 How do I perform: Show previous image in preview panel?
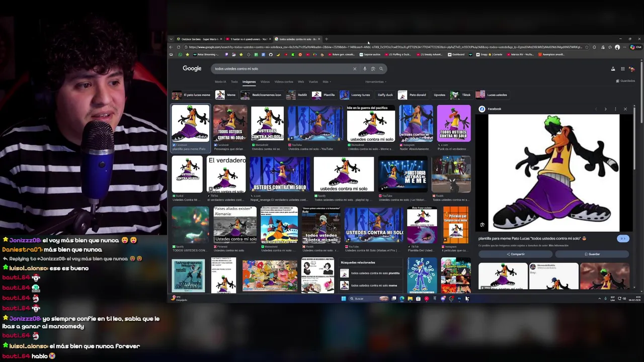click(x=596, y=109)
